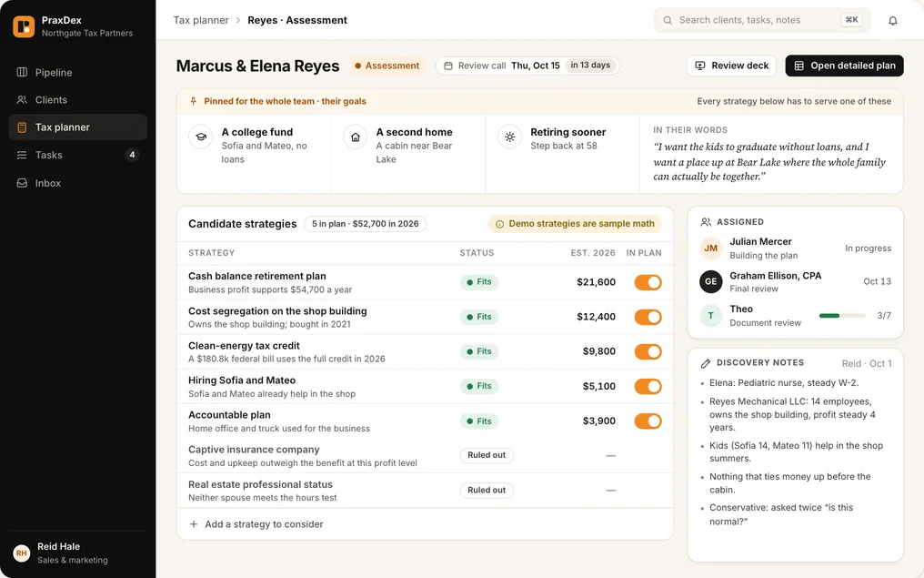The height and width of the screenshot is (578, 924).
Task: Click the Review call Thu, Oct 15 chip
Action: point(527,66)
